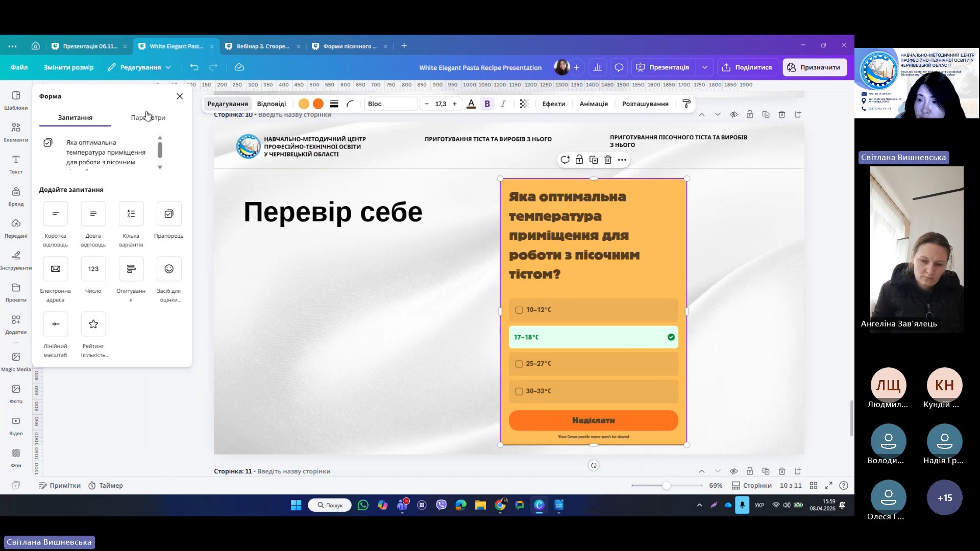Select the orange color swatch in the toolbar

pos(318,104)
